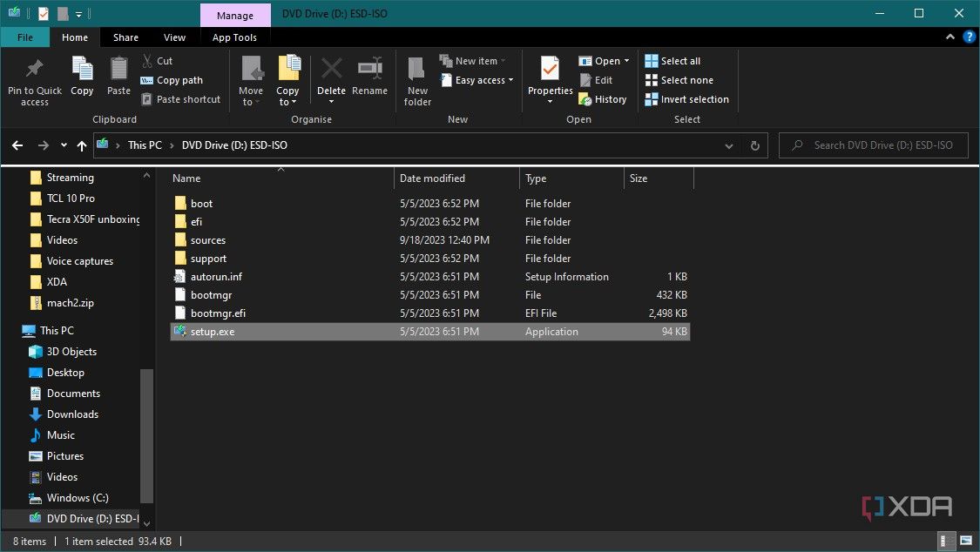Go back with the Back arrow
This screenshot has height=552, width=980.
(17, 145)
